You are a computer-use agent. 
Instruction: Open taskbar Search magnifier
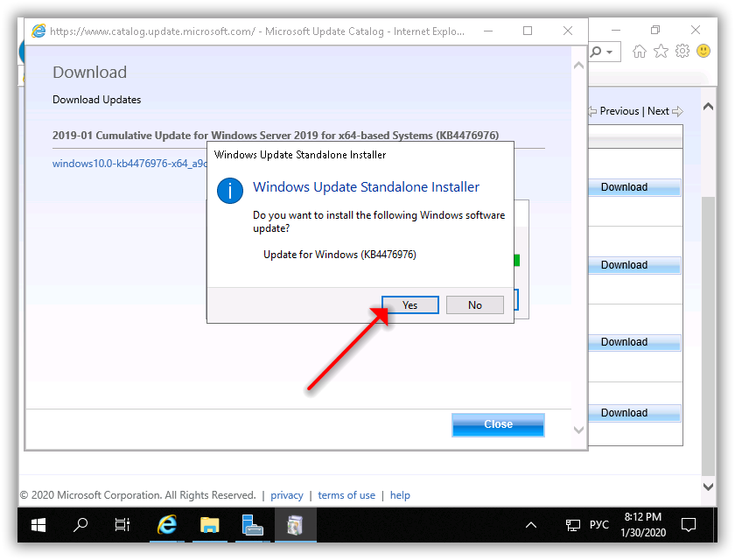(x=80, y=525)
